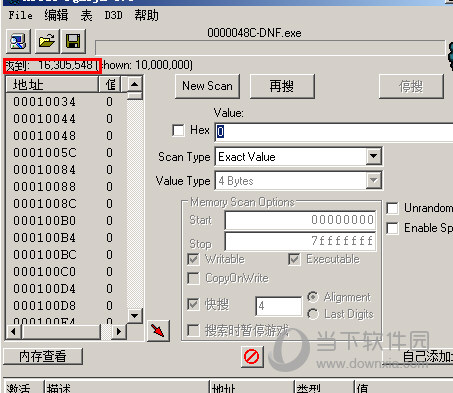Viewport: 453px width, 393px height.
Task: Click the Stop address field
Action: click(x=300, y=241)
